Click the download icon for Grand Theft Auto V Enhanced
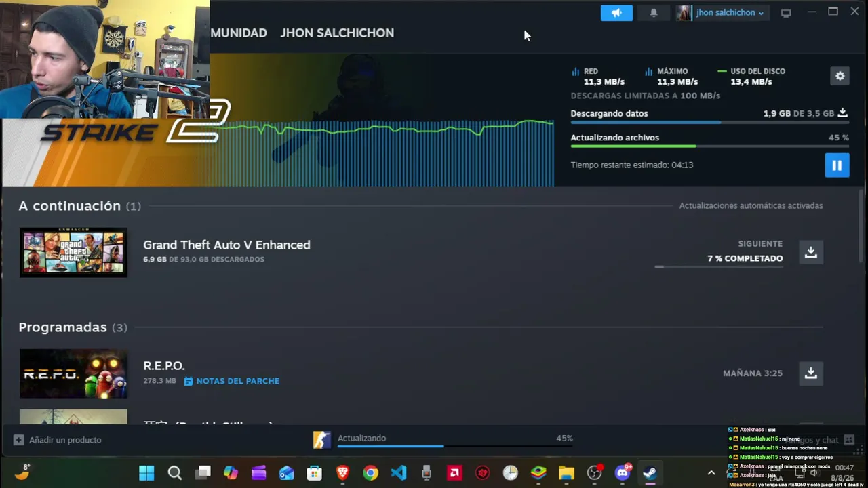 [x=810, y=252]
